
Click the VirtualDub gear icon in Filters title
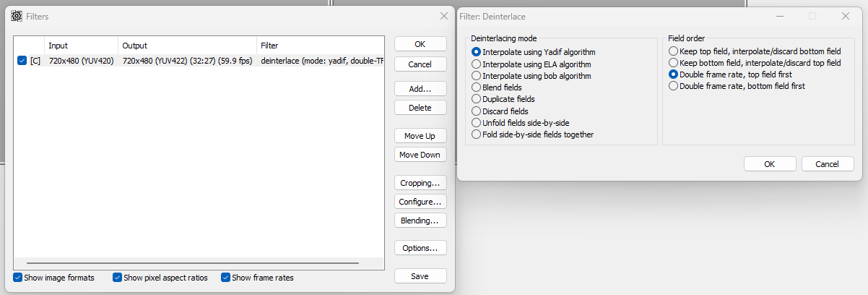[16, 16]
